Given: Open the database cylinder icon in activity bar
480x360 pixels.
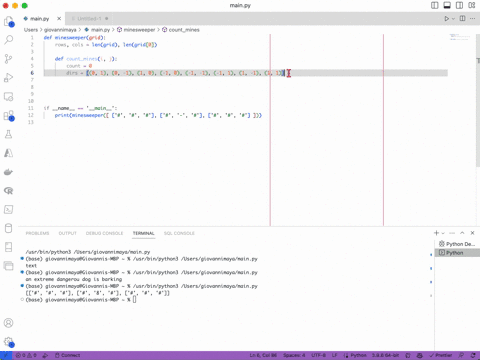Looking at the screenshot, I should tap(9, 228).
